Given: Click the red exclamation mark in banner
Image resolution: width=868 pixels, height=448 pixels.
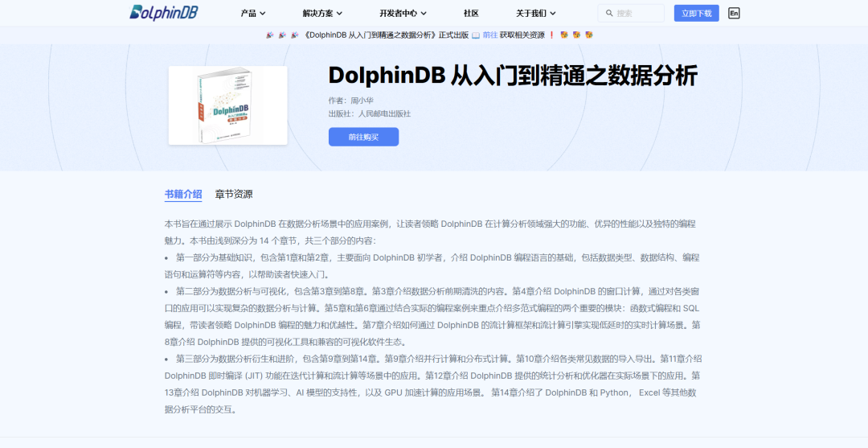Looking at the screenshot, I should pos(551,35).
